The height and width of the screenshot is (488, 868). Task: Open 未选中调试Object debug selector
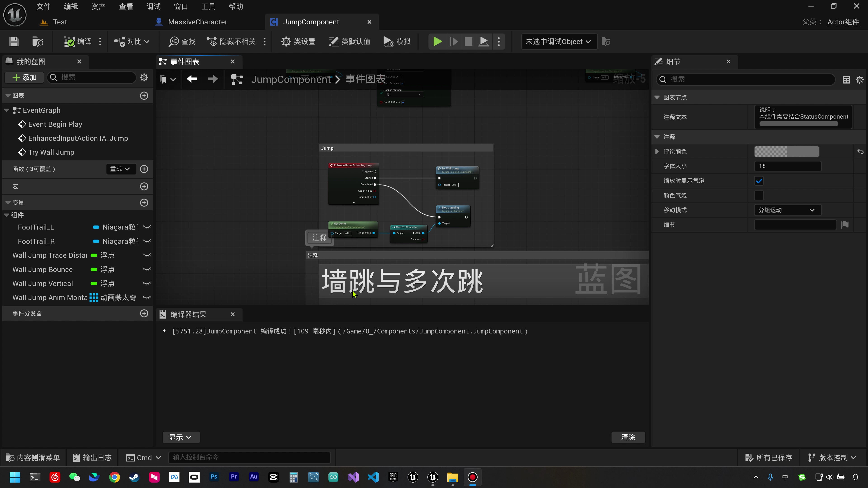tap(559, 41)
